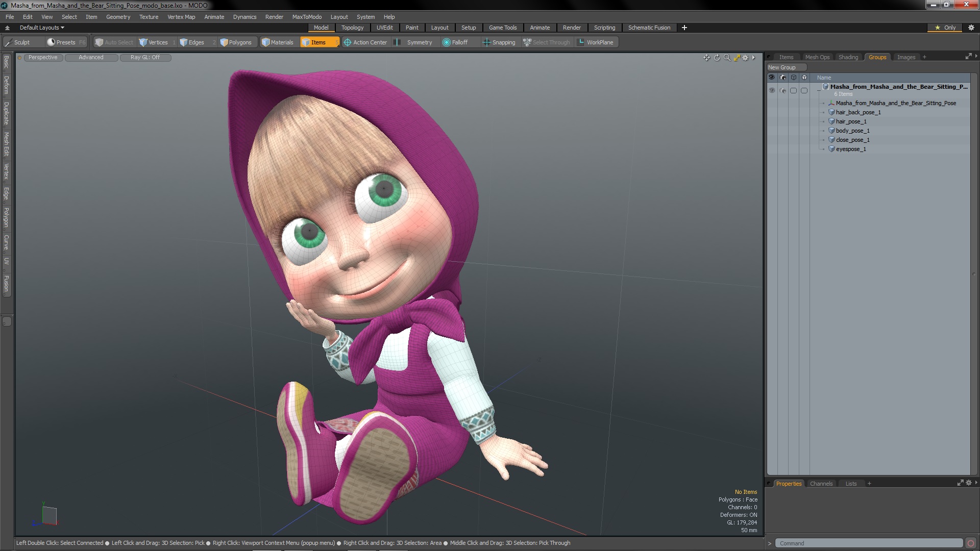
Task: Open the Vertex Map menu
Action: click(181, 17)
